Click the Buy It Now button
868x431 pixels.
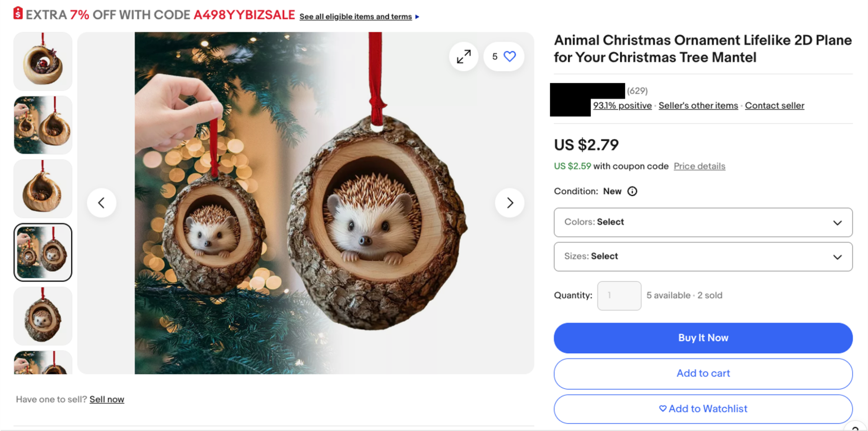point(703,338)
